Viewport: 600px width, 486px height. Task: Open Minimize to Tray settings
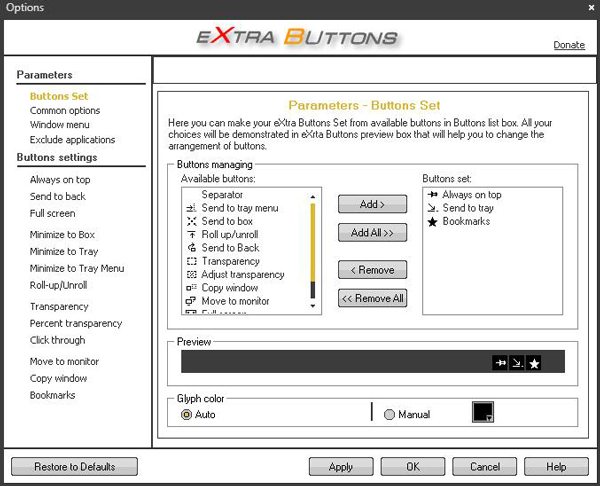pos(64,251)
